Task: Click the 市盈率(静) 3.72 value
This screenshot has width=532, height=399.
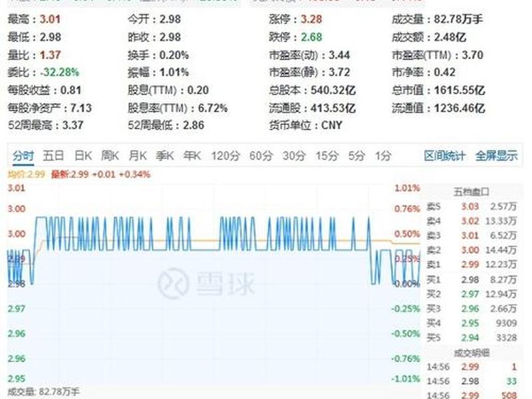Action: tap(339, 72)
